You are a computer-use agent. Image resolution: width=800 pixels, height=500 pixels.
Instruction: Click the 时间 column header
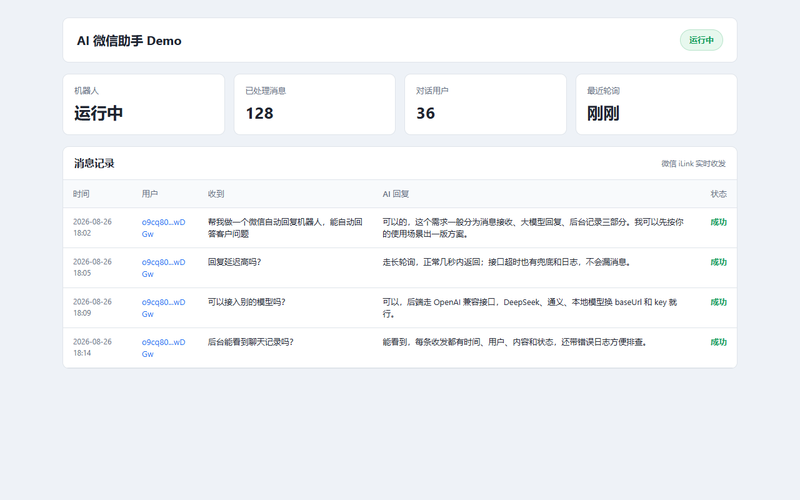(81, 194)
